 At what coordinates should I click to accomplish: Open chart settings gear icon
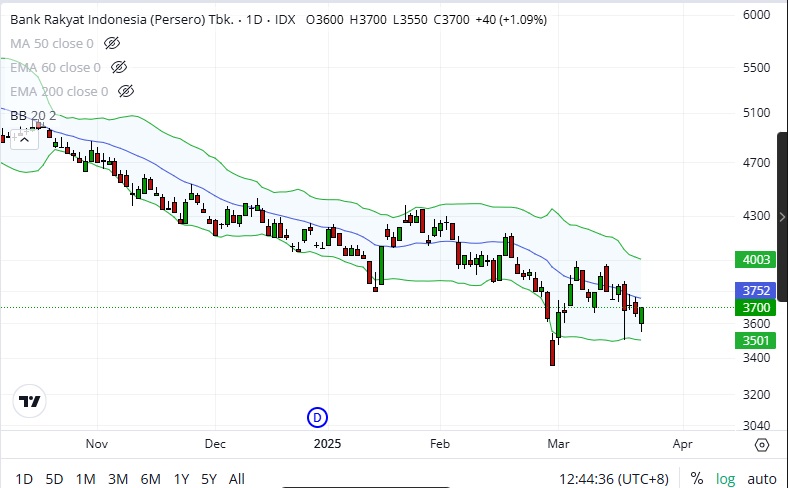coord(762,445)
